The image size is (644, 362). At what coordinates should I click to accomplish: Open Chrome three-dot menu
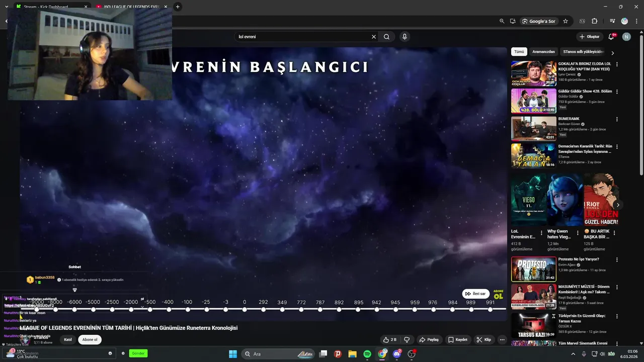[x=637, y=21]
